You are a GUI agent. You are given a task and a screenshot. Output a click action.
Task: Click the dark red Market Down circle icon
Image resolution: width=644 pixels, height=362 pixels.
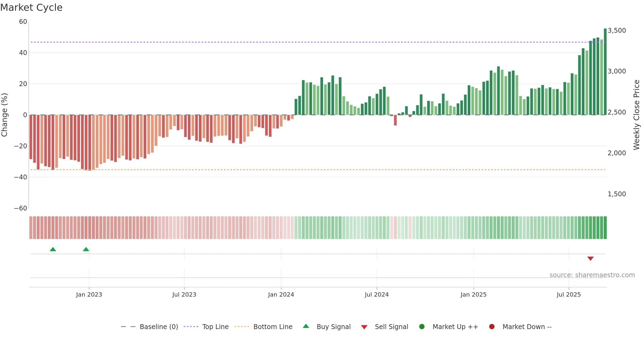pos(492,327)
